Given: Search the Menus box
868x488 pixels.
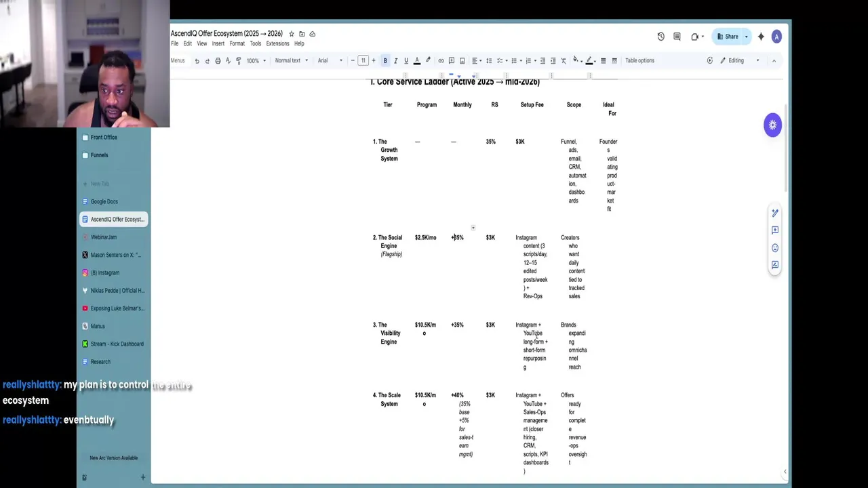Looking at the screenshot, I should [x=178, y=61].
